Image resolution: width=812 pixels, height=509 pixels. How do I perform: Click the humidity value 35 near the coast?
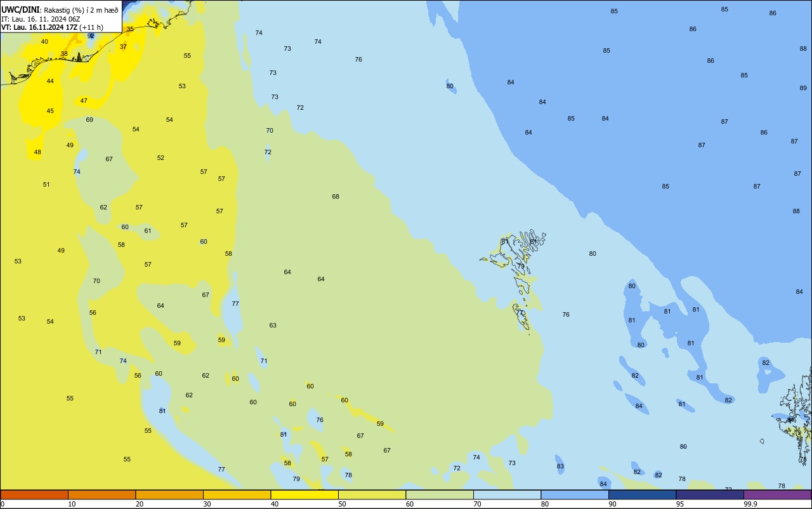(x=130, y=29)
